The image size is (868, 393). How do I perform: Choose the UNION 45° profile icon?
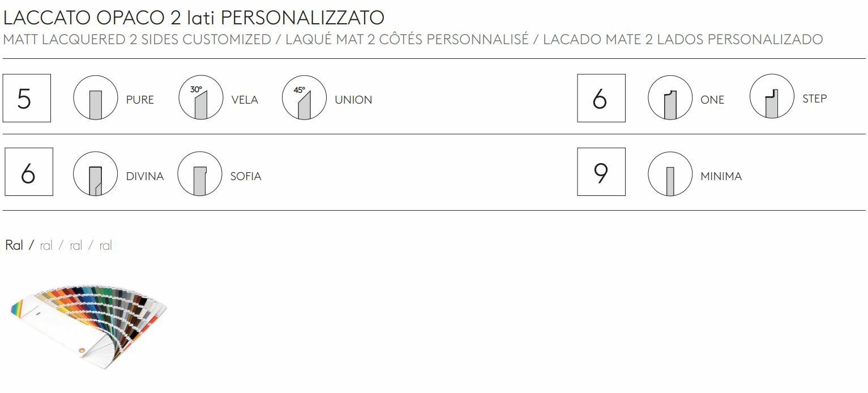tap(304, 97)
